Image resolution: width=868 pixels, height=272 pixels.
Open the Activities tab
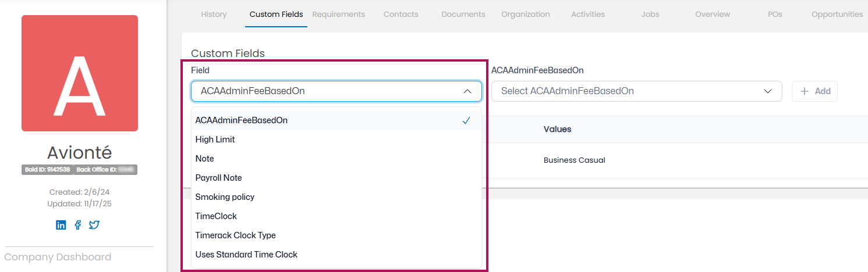588,15
